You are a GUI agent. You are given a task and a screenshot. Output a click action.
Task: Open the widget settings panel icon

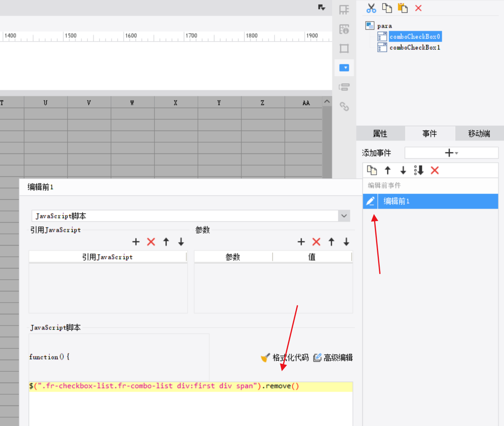(x=344, y=68)
